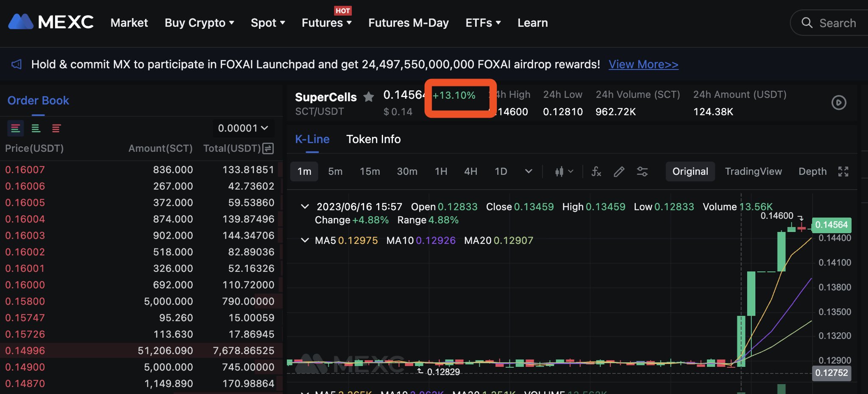Open the chart settings sliders icon
Viewport: 868px width, 394px height.
click(x=643, y=171)
